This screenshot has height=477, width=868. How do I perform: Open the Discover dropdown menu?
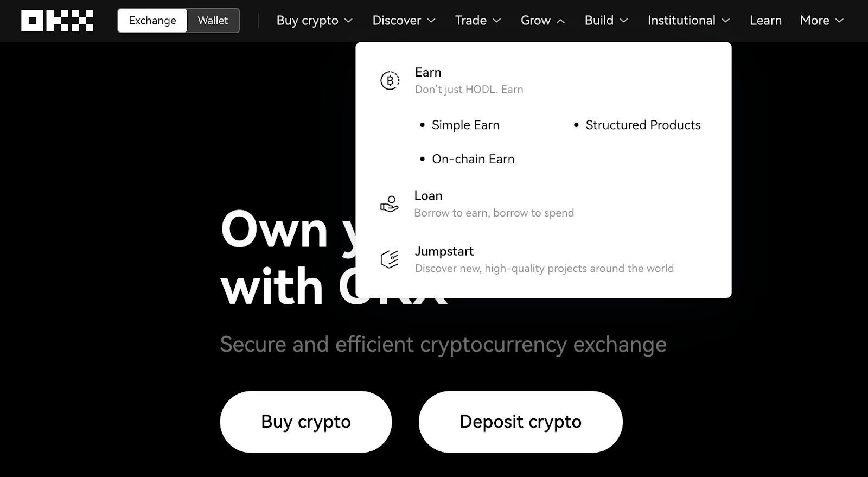404,21
